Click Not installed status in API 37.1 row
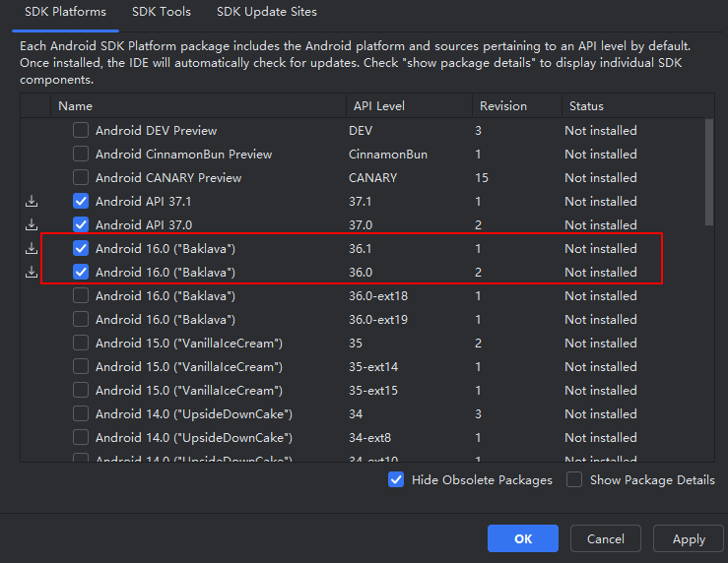This screenshot has height=563, width=728. click(x=601, y=202)
